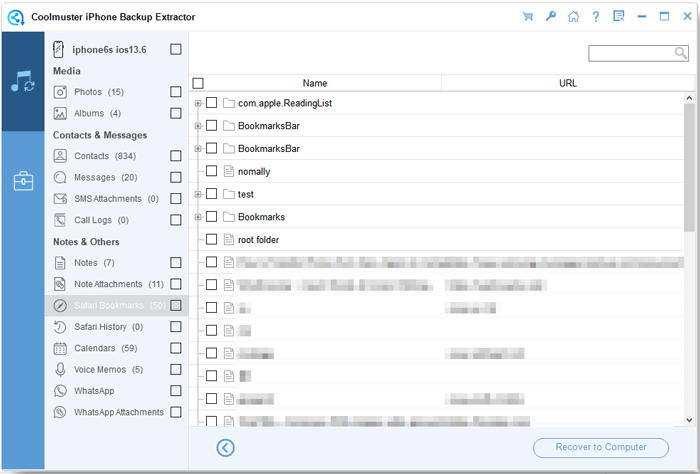Click the scrollbar up arrow
700x474 pixels.
pos(689,98)
